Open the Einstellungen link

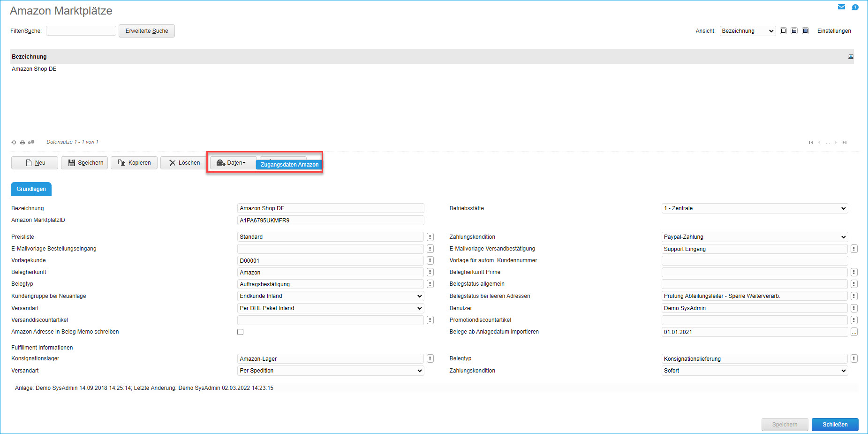click(x=834, y=31)
